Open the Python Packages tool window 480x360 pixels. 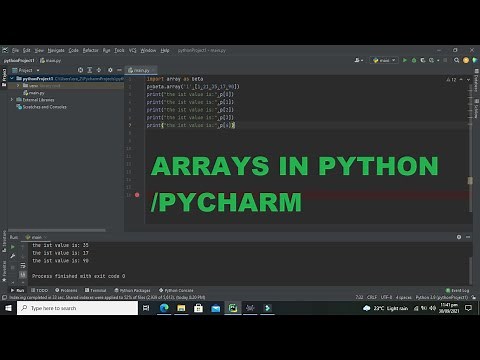pyautogui.click(x=132, y=290)
